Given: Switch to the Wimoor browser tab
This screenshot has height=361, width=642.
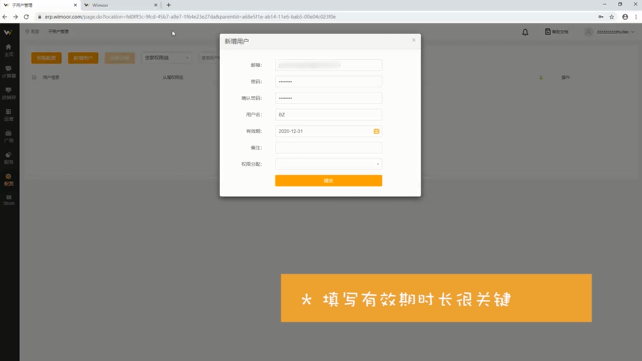Looking at the screenshot, I should pyautogui.click(x=121, y=5).
